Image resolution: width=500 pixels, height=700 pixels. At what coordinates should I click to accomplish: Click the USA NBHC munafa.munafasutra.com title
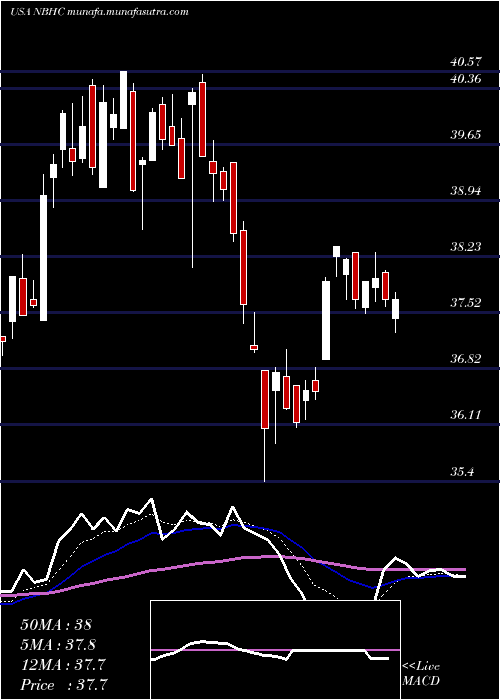click(99, 12)
